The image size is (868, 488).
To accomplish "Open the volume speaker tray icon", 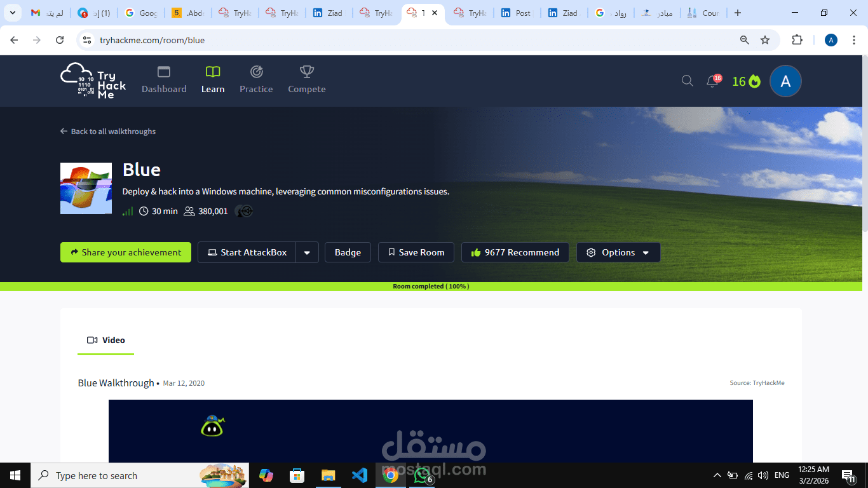I will pos(763,475).
